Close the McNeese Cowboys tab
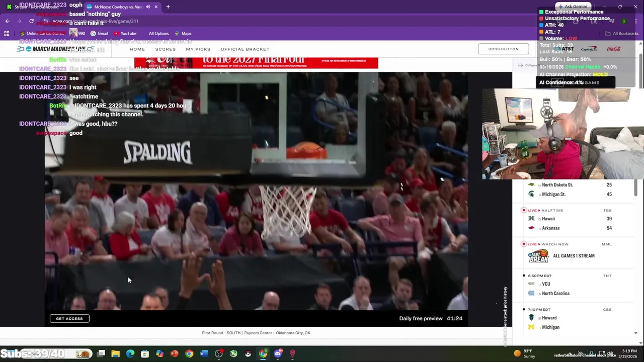Viewport: 644px width, 362px height. [x=156, y=7]
